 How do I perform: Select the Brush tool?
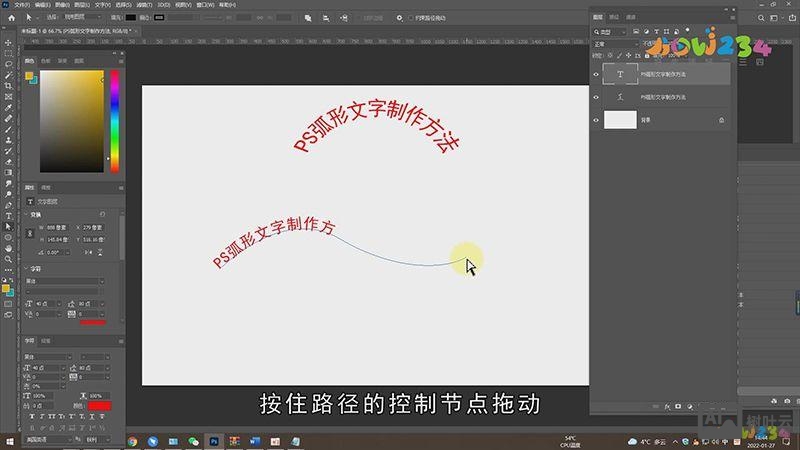(8, 129)
